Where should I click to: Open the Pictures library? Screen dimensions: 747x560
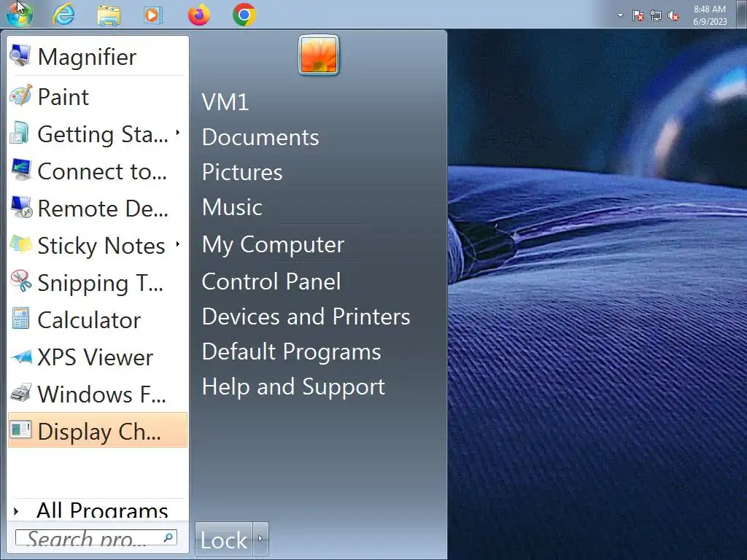coord(242,172)
